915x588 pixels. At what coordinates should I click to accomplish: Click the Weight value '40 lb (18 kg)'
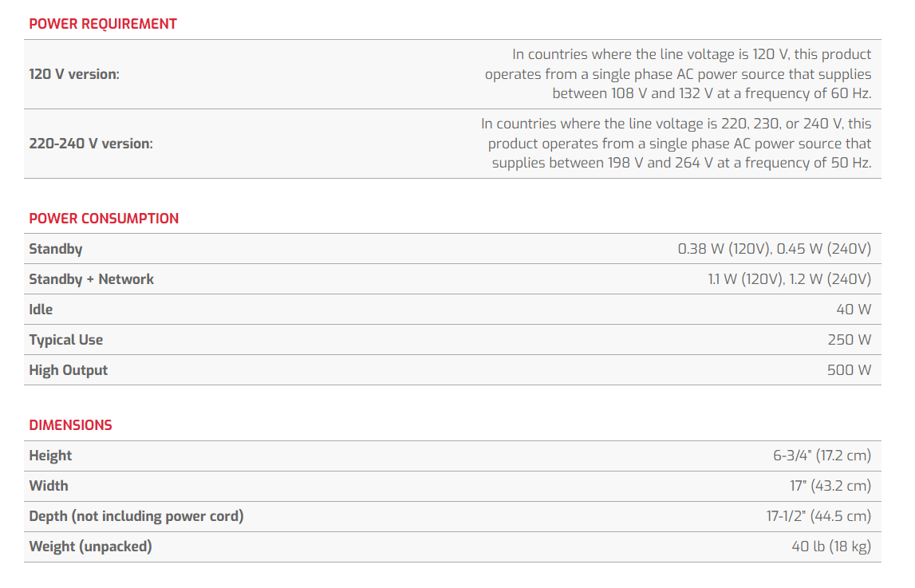831,547
